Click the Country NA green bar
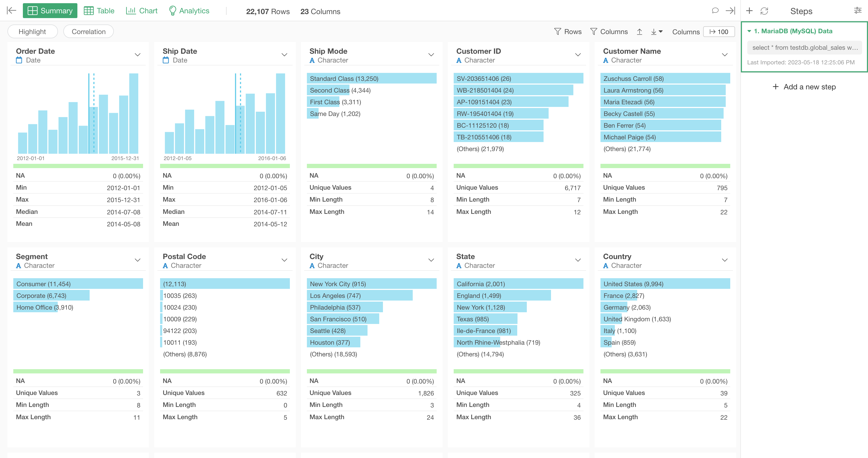Viewport: 868px width, 458px height. [x=665, y=371]
